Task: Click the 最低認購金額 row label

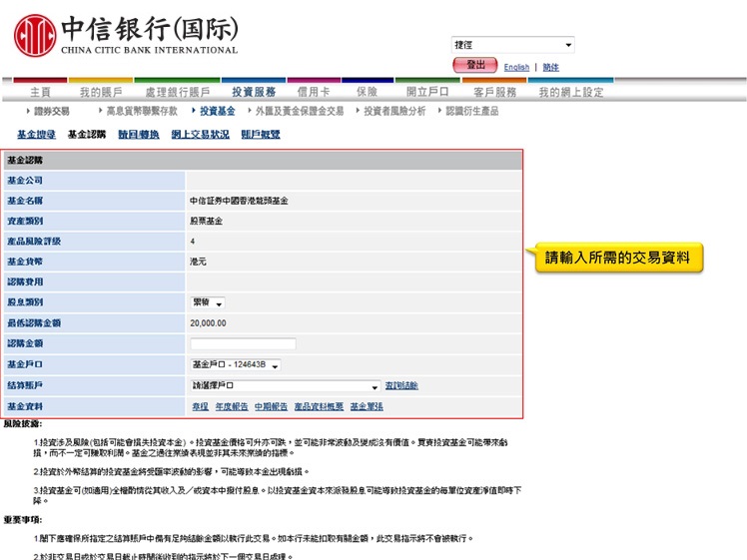Action: click(34, 322)
